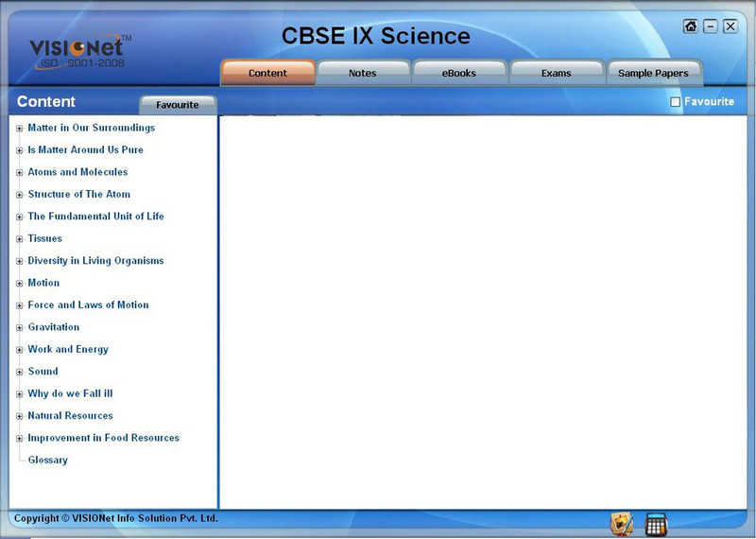The width and height of the screenshot is (756, 539).
Task: Close the CBSE IX Science window
Action: [730, 26]
